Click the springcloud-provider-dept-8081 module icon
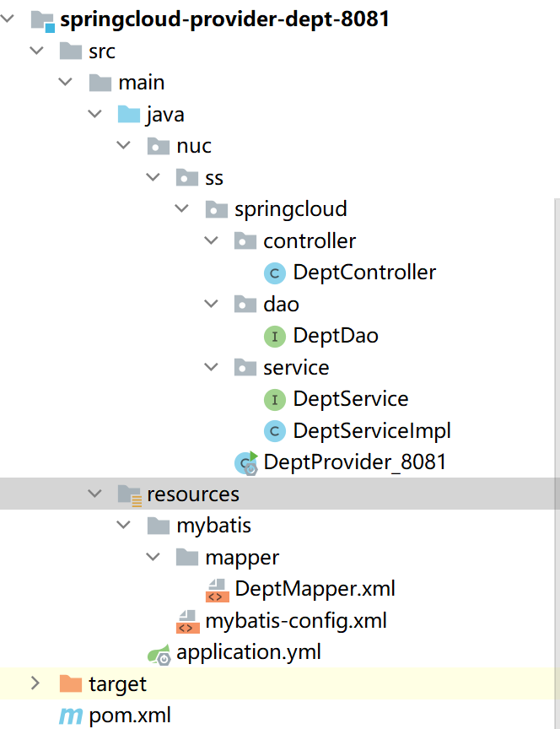 (43, 21)
